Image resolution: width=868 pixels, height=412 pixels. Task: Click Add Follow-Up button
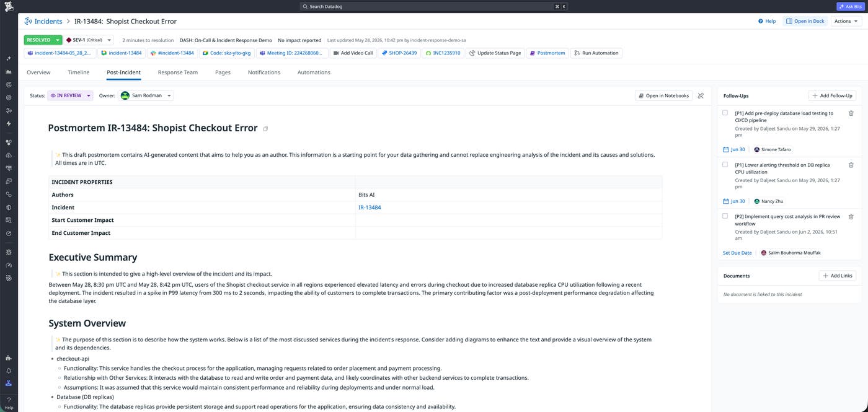(x=833, y=95)
